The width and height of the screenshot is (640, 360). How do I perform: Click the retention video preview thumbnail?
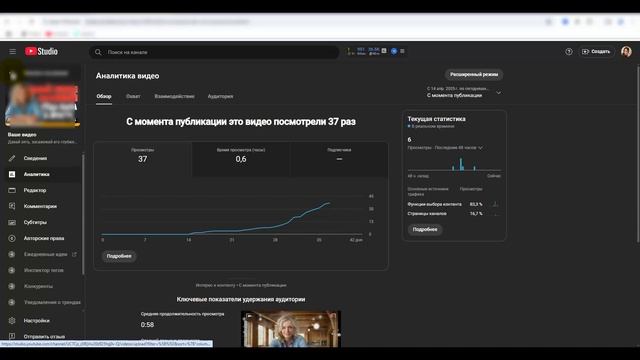click(291, 329)
